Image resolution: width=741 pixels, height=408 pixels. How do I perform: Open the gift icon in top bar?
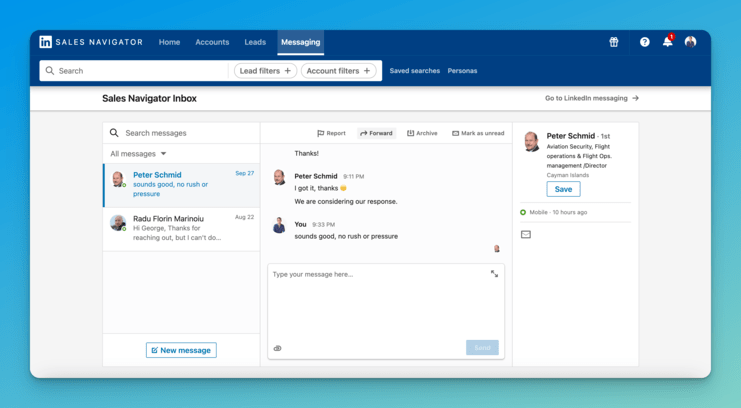pyautogui.click(x=613, y=42)
